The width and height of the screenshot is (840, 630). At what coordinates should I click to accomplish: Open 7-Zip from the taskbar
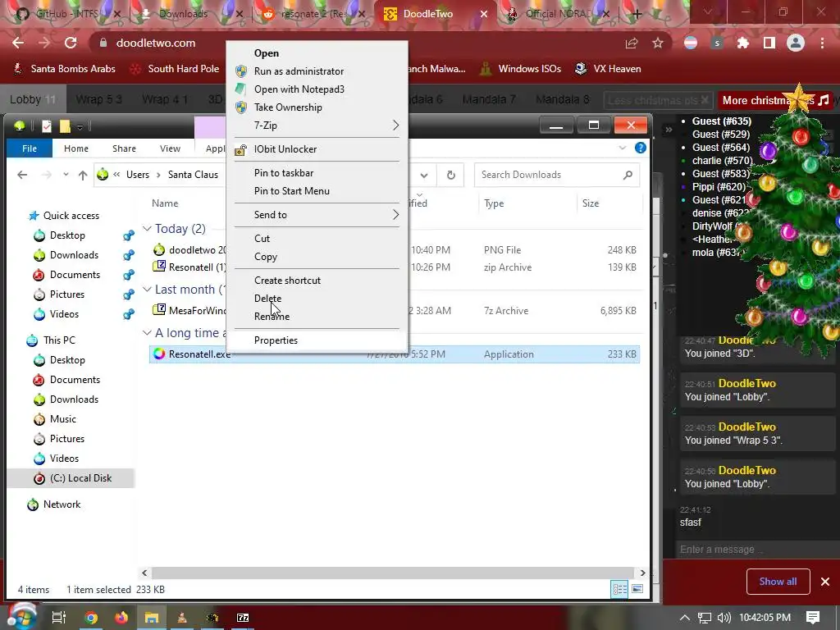point(243,618)
